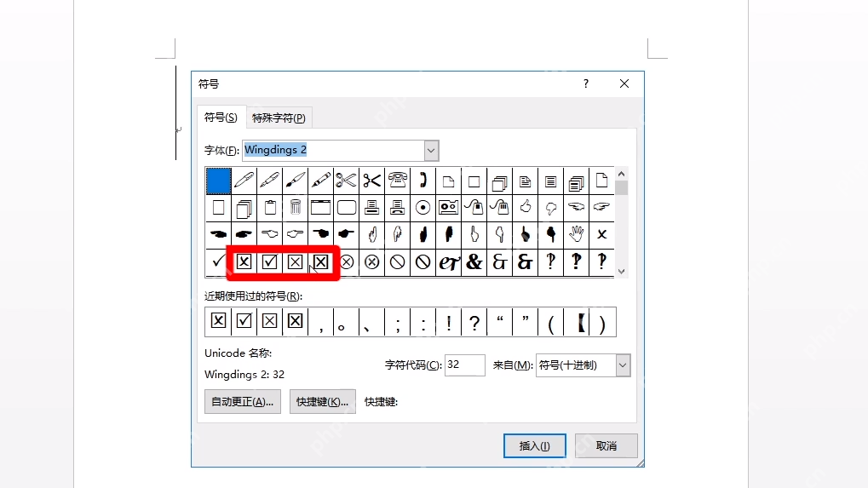Choose the 、 enumeration comma in recent symbols
868x488 pixels.
pyautogui.click(x=372, y=321)
